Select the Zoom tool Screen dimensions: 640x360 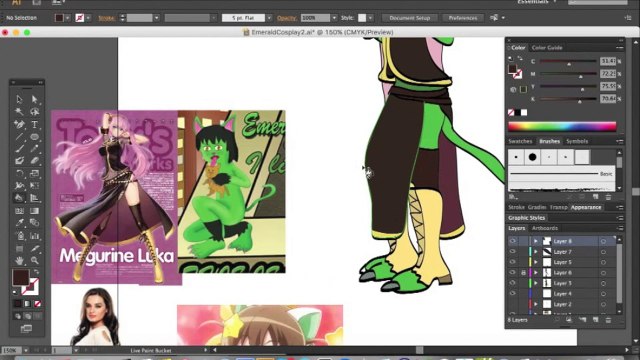(x=34, y=260)
